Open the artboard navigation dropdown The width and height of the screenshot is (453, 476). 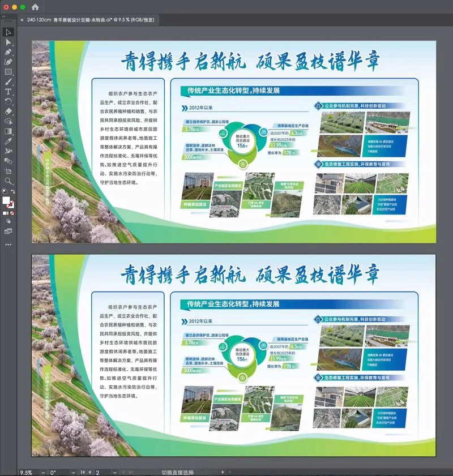[x=114, y=473]
